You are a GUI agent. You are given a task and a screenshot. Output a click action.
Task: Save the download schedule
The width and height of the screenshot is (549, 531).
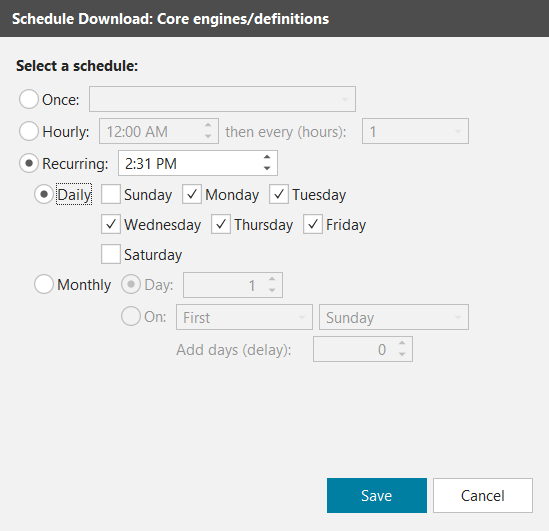point(377,495)
